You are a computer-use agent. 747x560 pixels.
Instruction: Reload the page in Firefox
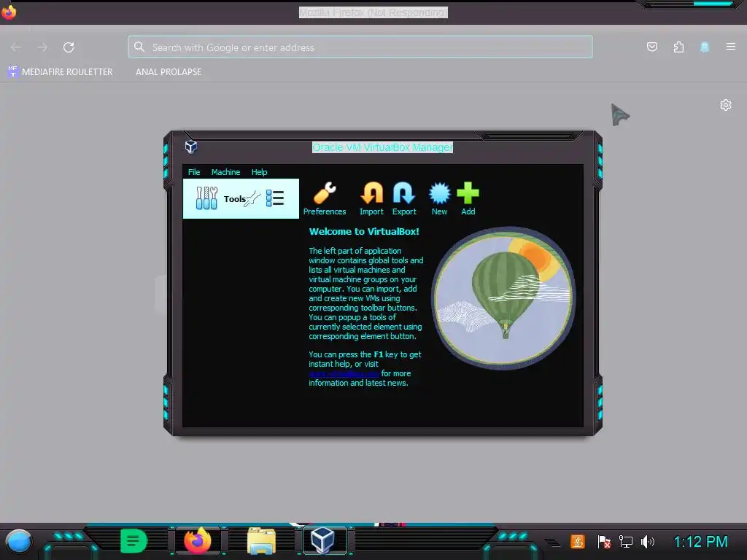point(69,47)
